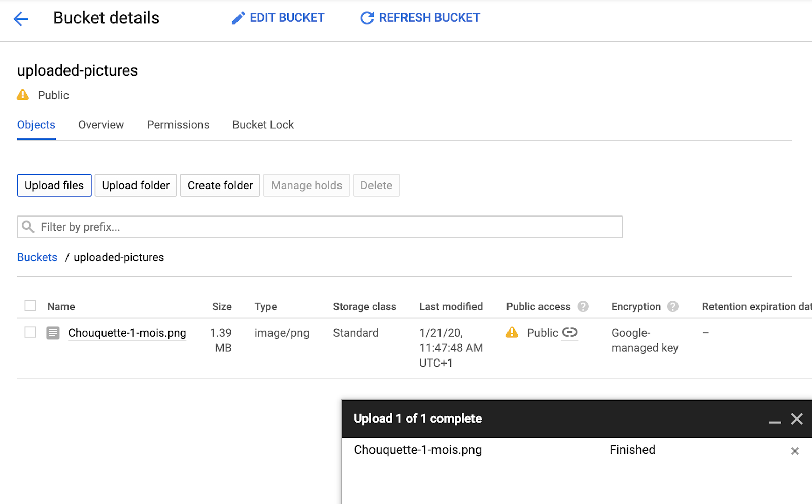Viewport: 812px width, 504px height.
Task: Dismiss the finished Chouquette-1-mois.png upload entry
Action: click(795, 451)
